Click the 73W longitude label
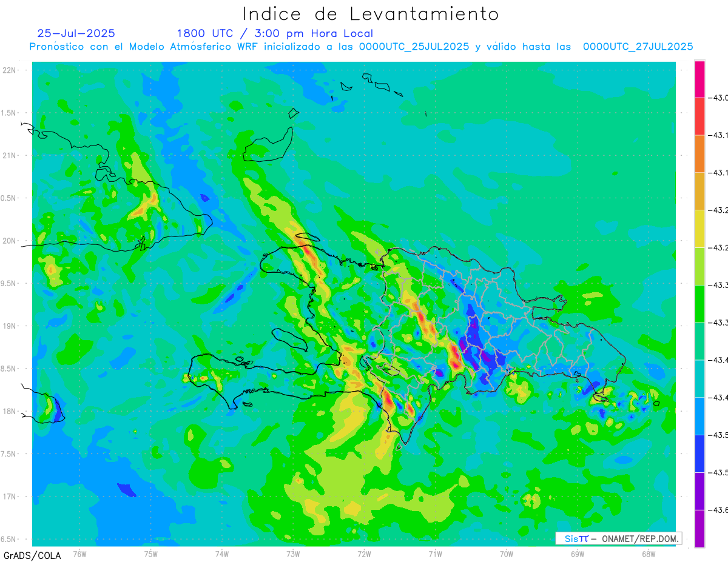Image resolution: width=728 pixels, height=562 pixels. pyautogui.click(x=293, y=554)
